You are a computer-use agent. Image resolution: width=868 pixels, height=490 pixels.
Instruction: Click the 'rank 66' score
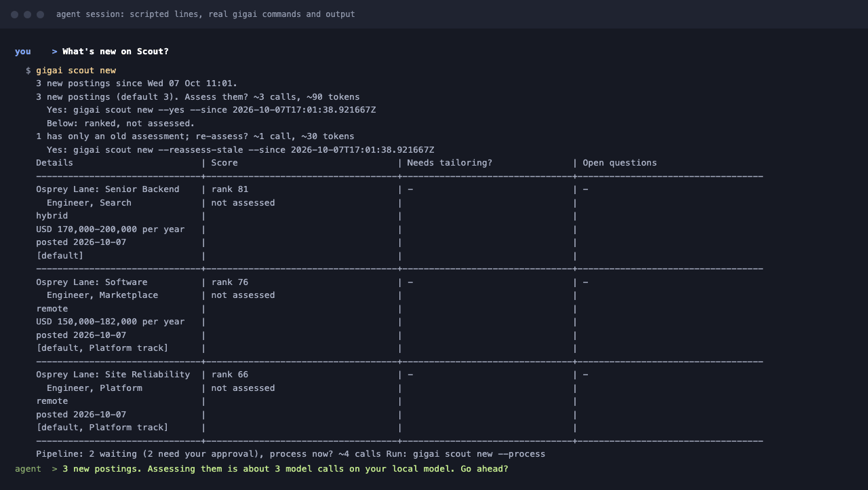[230, 375]
